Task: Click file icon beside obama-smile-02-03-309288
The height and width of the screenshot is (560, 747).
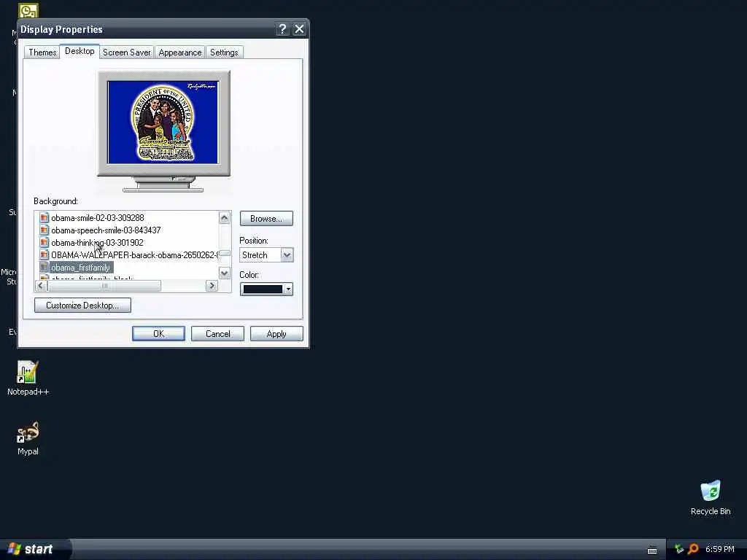Action: [44, 217]
